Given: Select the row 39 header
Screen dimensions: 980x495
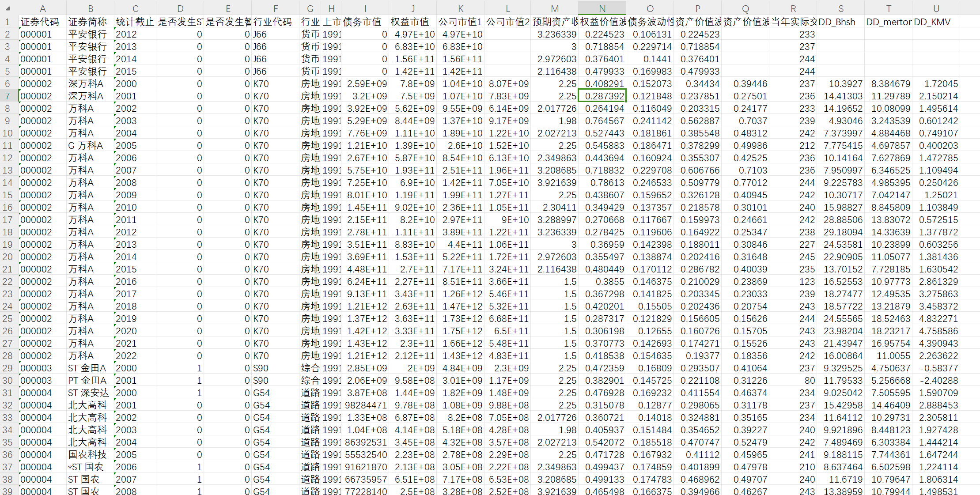Looking at the screenshot, I should (x=8, y=491).
